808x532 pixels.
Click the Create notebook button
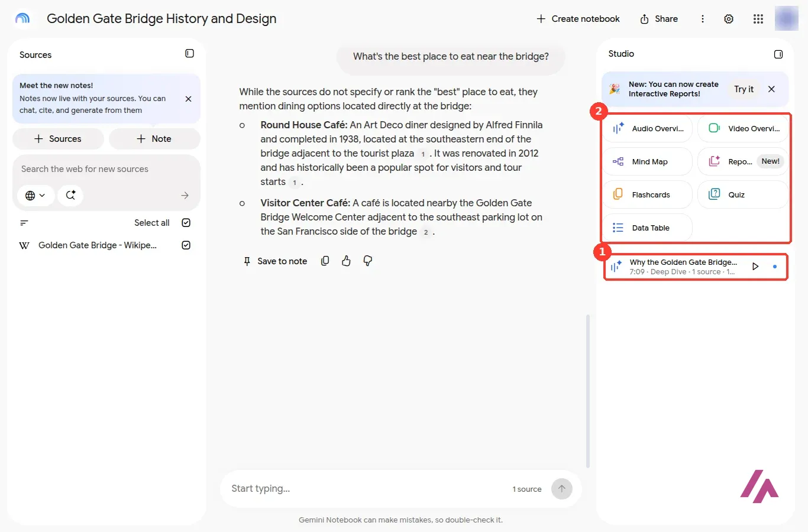tap(578, 19)
